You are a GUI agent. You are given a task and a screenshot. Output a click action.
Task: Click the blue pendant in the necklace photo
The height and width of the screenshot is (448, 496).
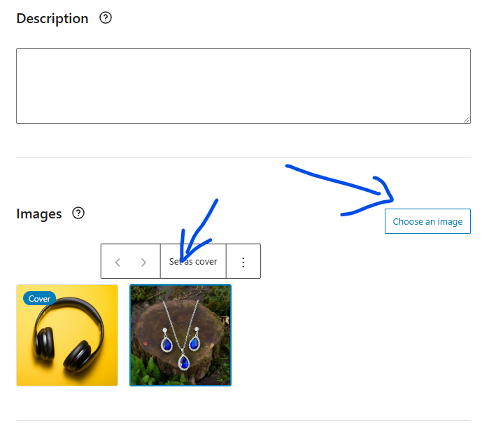point(183,362)
